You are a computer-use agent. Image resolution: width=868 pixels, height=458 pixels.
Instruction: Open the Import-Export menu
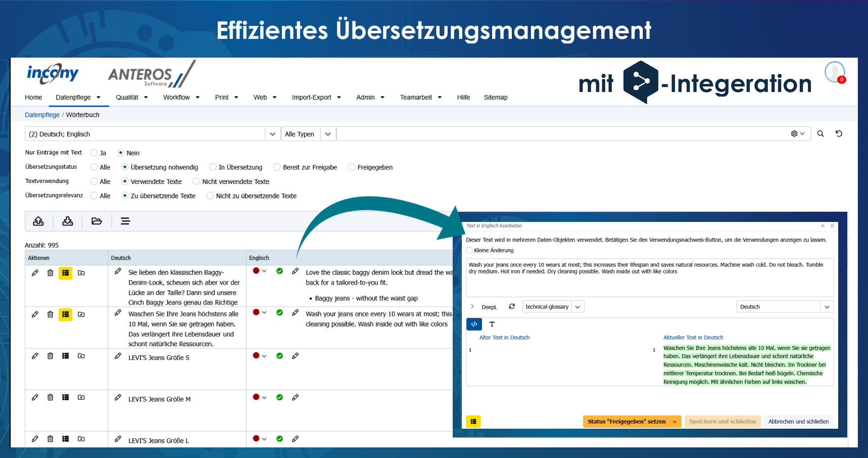pos(316,98)
